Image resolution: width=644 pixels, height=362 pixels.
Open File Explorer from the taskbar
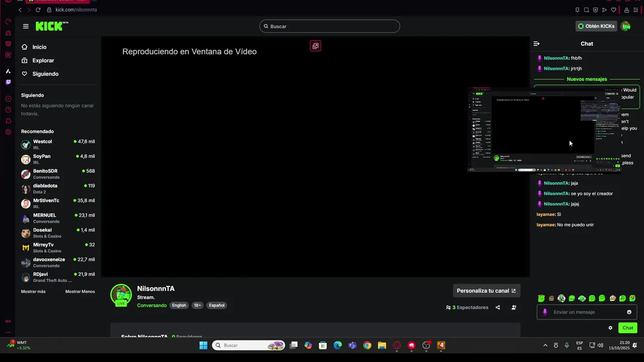coord(382,345)
